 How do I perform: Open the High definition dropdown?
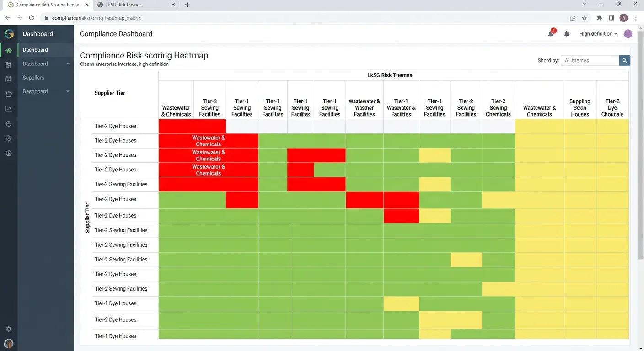598,34
